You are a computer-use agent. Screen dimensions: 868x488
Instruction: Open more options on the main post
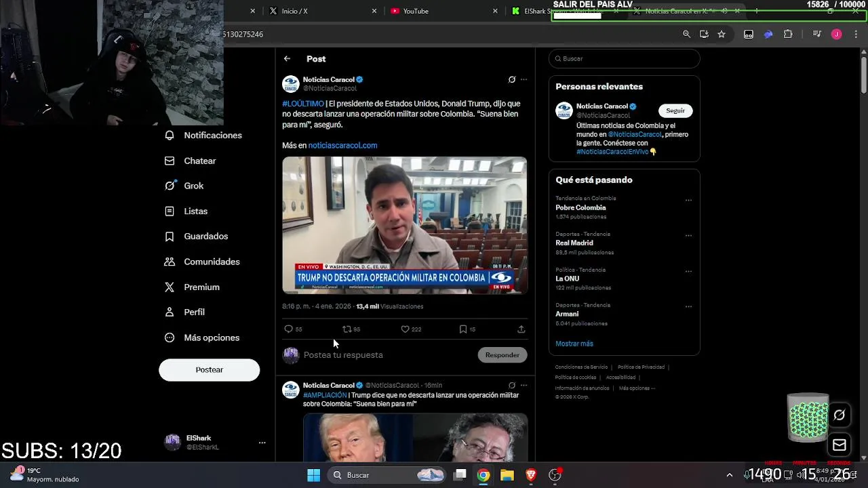coord(524,79)
